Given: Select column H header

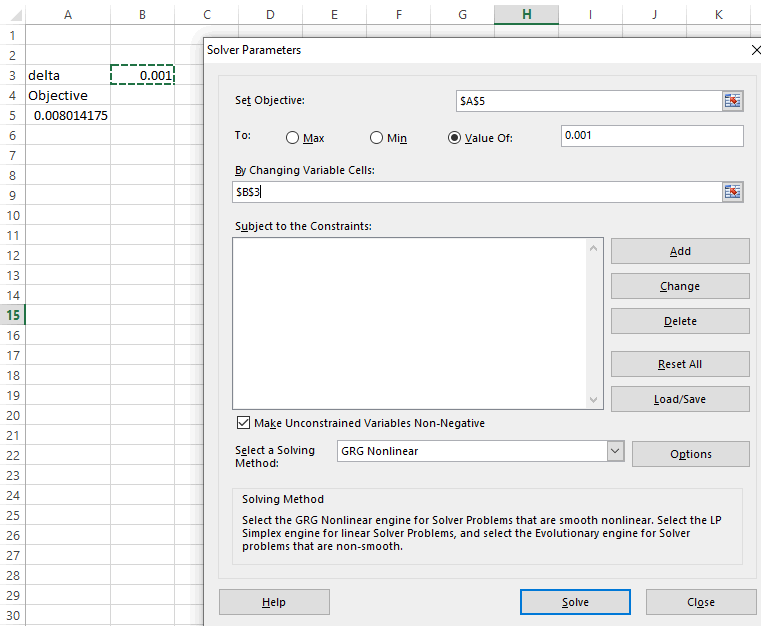Looking at the screenshot, I should point(527,15).
